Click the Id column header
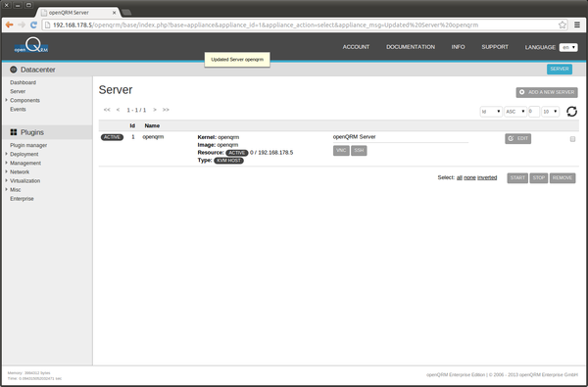This screenshot has width=588, height=387. [x=132, y=125]
